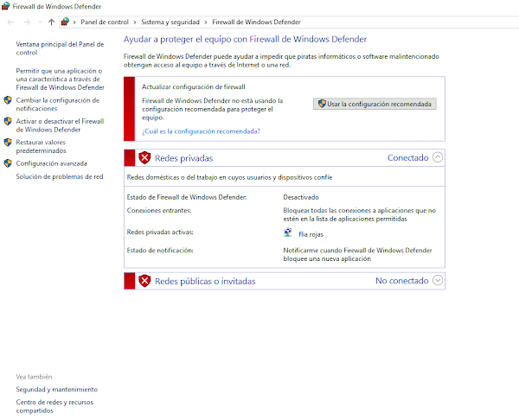The width and height of the screenshot is (519, 420).
Task: Open Cambiar la configuración de notificaciones
Action: [58, 105]
